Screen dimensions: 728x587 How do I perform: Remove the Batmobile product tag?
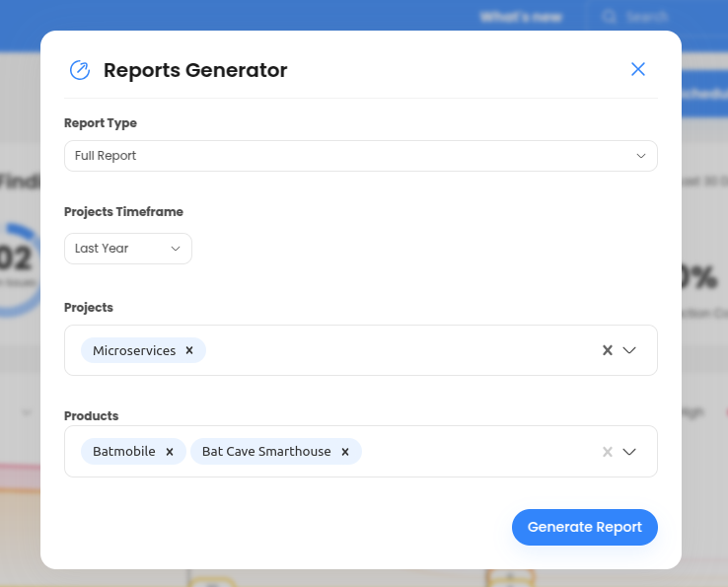point(170,452)
